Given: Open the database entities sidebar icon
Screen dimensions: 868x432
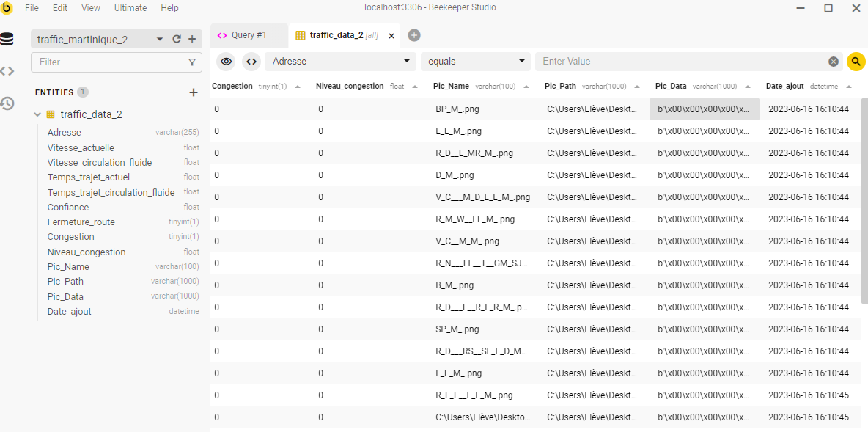Looking at the screenshot, I should (x=7, y=39).
